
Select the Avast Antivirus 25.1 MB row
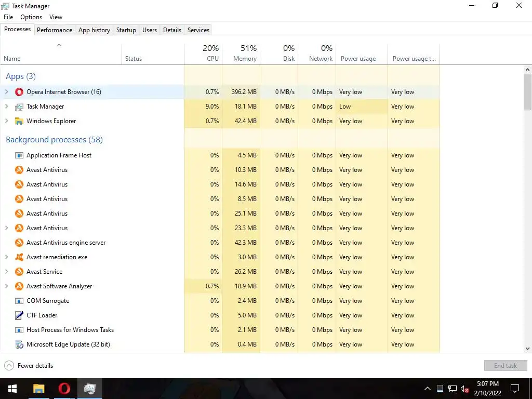click(x=220, y=214)
